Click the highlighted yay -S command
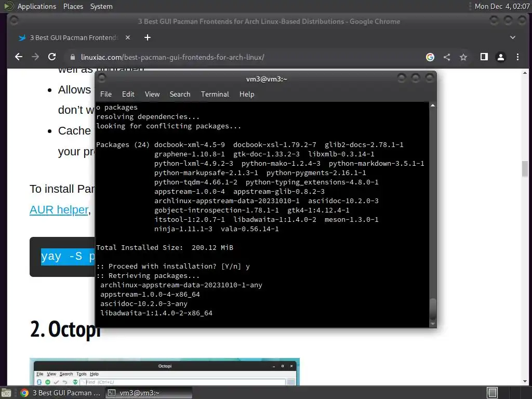Screen dimensions: 532x399 pyautogui.click(x=68, y=256)
